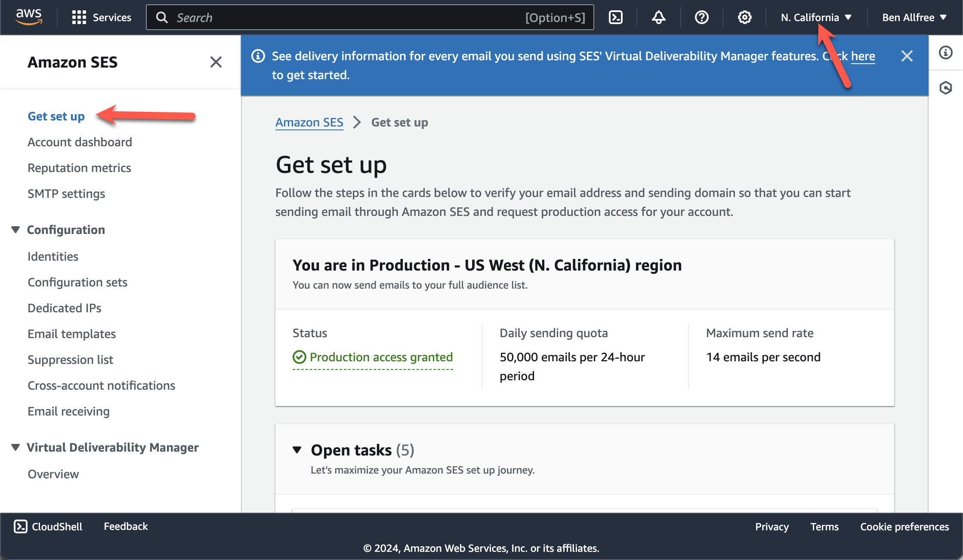Open Identities in the sidebar
963x560 pixels.
point(53,256)
